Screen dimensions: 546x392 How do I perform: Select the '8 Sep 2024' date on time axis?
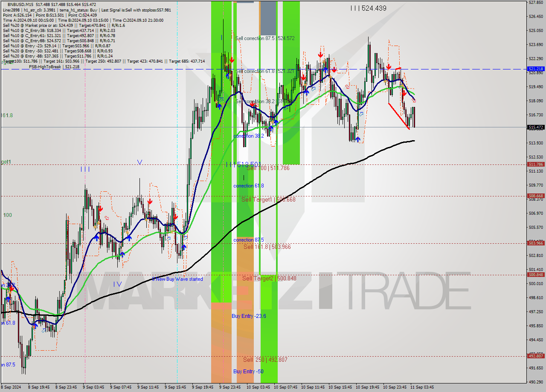[11, 387]
